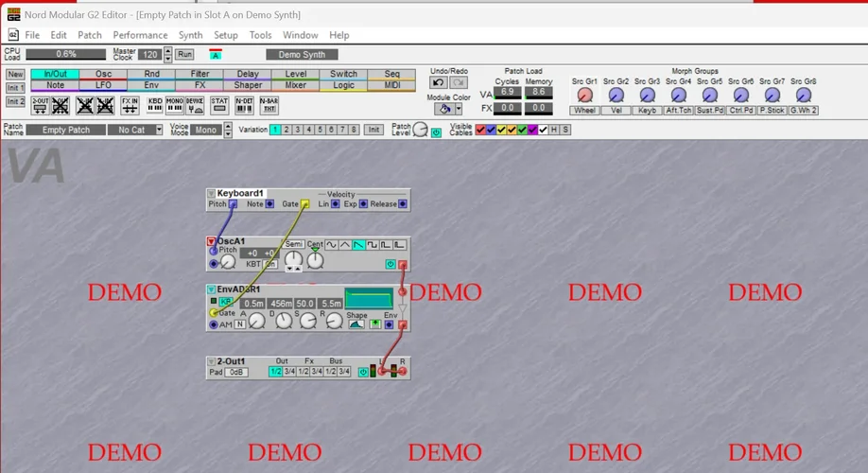Screen dimensions: 868x473
Task: Toggle yellow cable visibility checkbox
Action: tap(501, 130)
